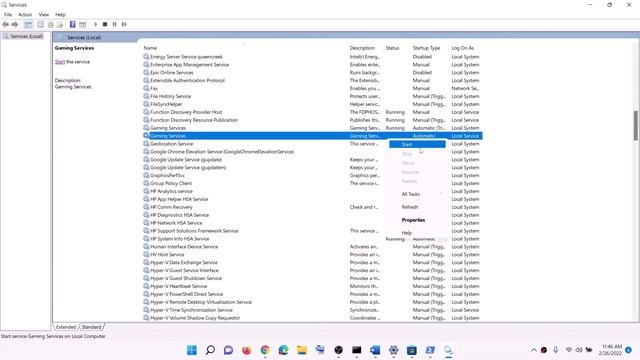
Task: Select Human Interface Device Service row
Action: pyautogui.click(x=312, y=247)
